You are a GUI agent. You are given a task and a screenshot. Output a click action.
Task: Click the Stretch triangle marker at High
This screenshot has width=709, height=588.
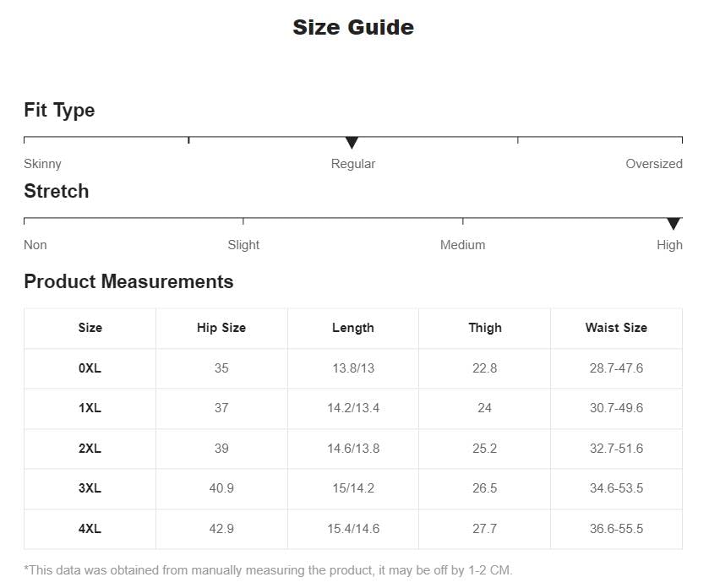coord(674,224)
